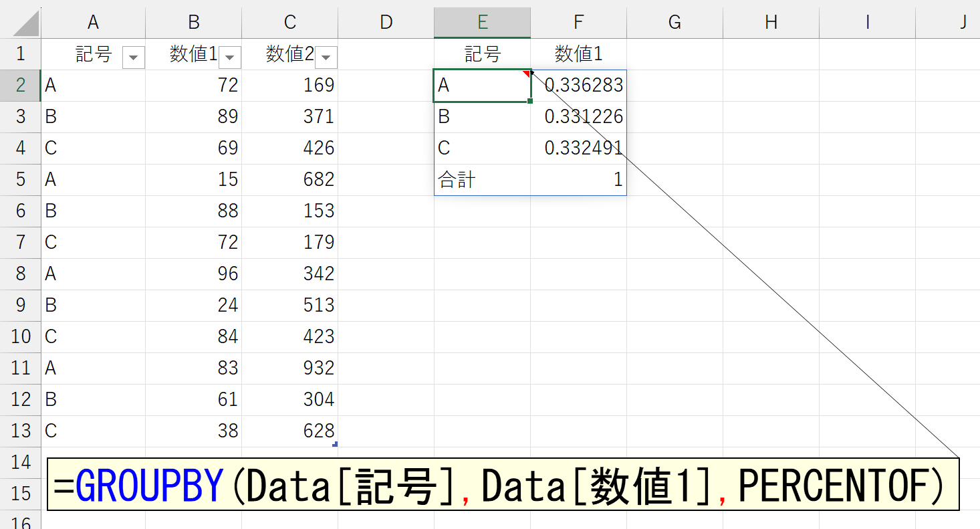Open the 記号 column filter dropdown

click(x=134, y=58)
